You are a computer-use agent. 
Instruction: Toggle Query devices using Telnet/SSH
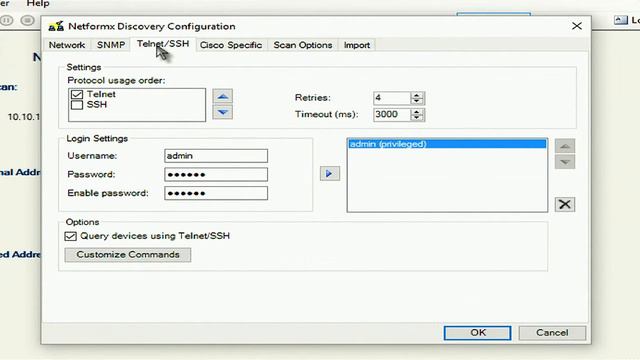(x=70, y=236)
